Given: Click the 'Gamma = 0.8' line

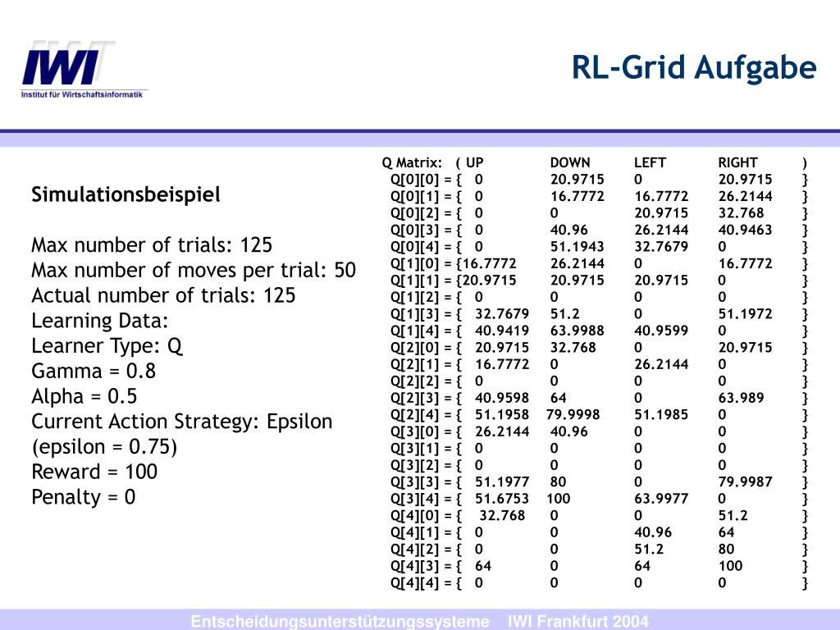Looking at the screenshot, I should 94,371.
